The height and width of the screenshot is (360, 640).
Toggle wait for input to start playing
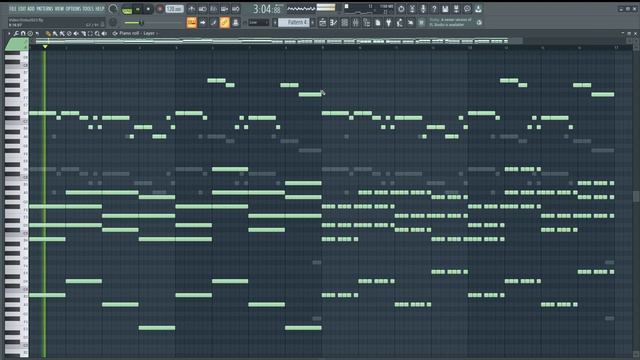point(202,9)
